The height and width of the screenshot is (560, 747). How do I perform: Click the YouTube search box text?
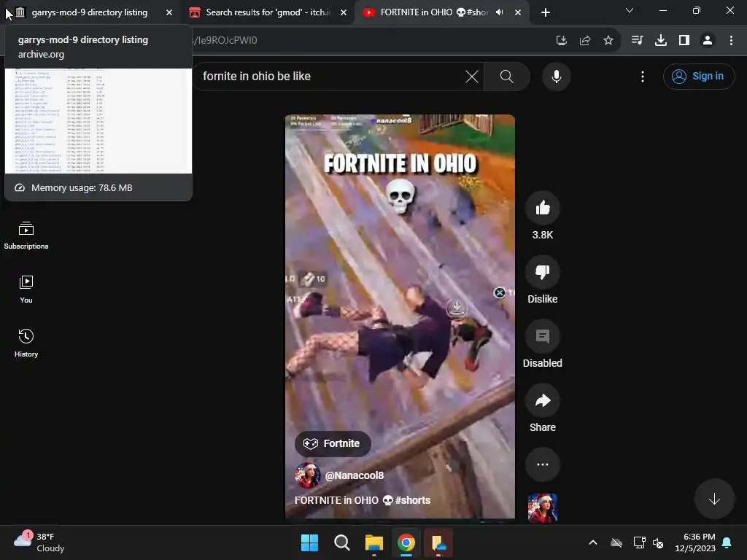[256, 76]
